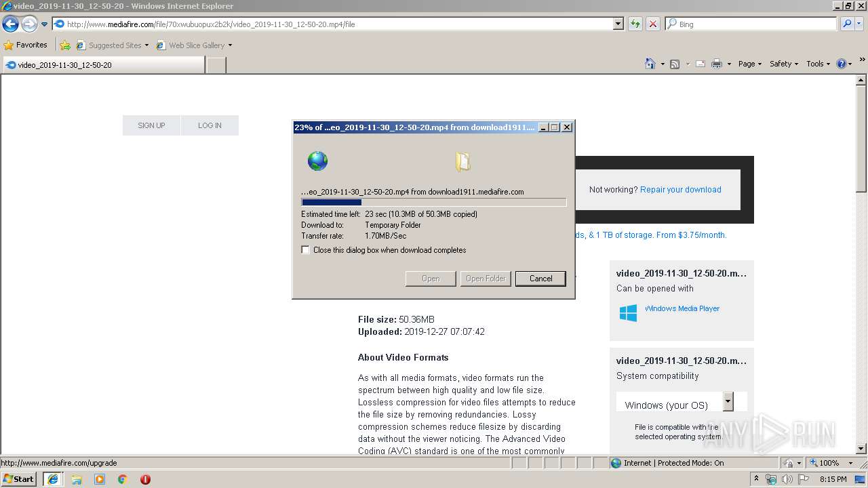Open Windows Explorer folder icon in taskbar

(x=77, y=479)
